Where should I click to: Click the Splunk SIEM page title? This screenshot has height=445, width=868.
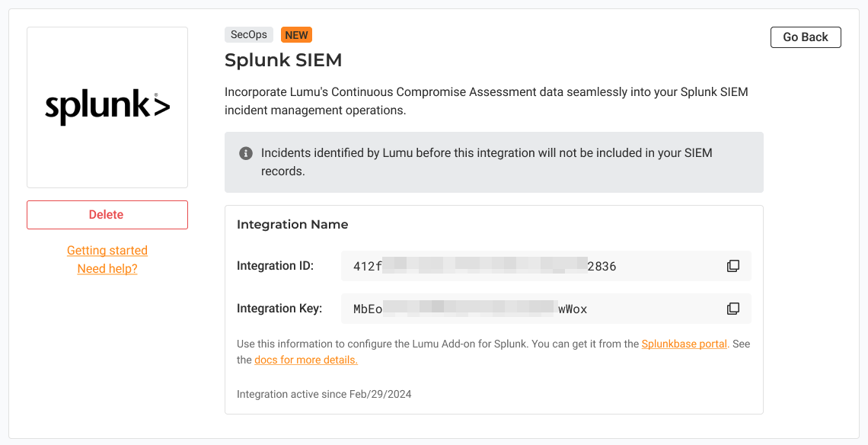[283, 59]
